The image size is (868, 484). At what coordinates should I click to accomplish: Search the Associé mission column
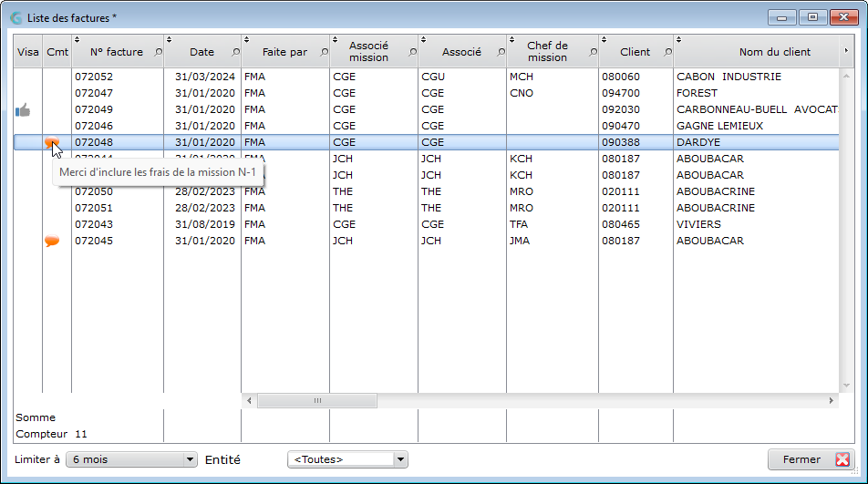412,52
